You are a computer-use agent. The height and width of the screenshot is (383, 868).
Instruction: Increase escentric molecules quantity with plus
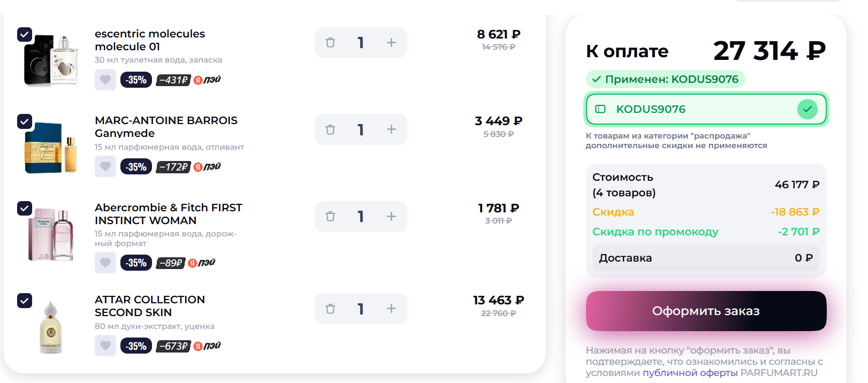[x=391, y=42]
